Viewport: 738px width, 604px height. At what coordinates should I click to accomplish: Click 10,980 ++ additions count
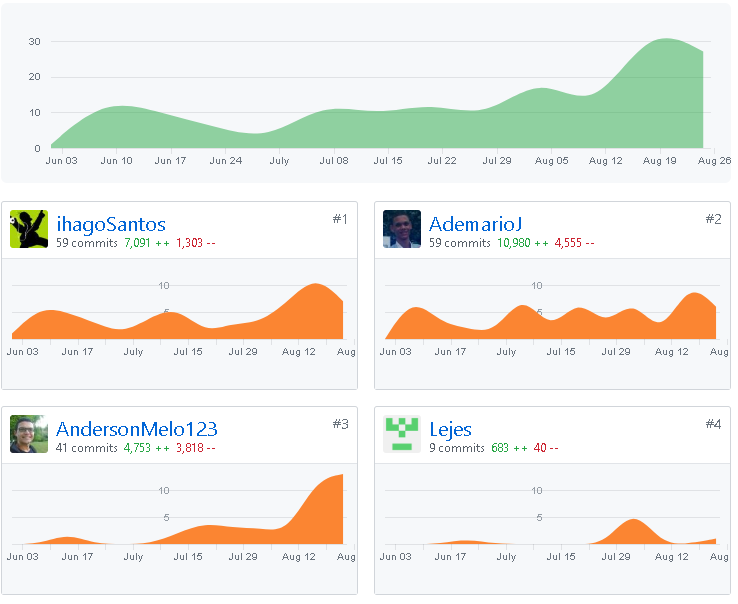tap(523, 243)
